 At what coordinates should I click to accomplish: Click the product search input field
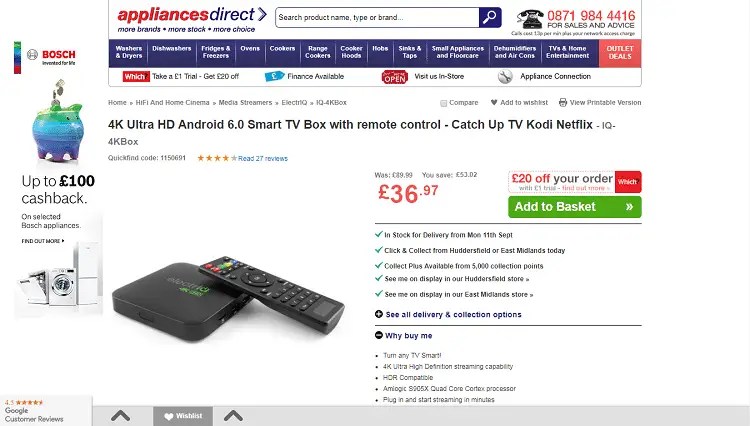click(377, 18)
